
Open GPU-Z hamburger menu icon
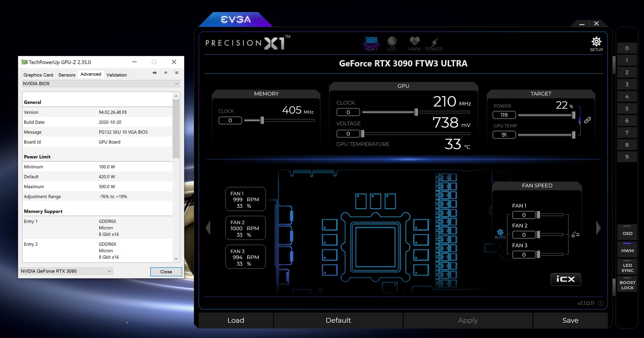(176, 73)
